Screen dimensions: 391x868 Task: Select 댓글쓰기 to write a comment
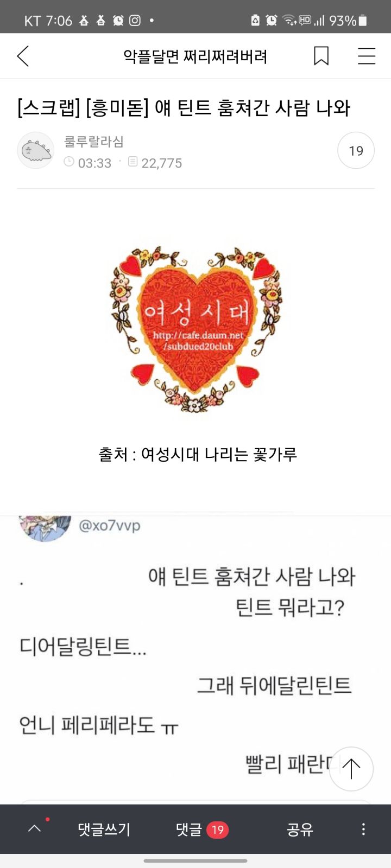click(104, 829)
